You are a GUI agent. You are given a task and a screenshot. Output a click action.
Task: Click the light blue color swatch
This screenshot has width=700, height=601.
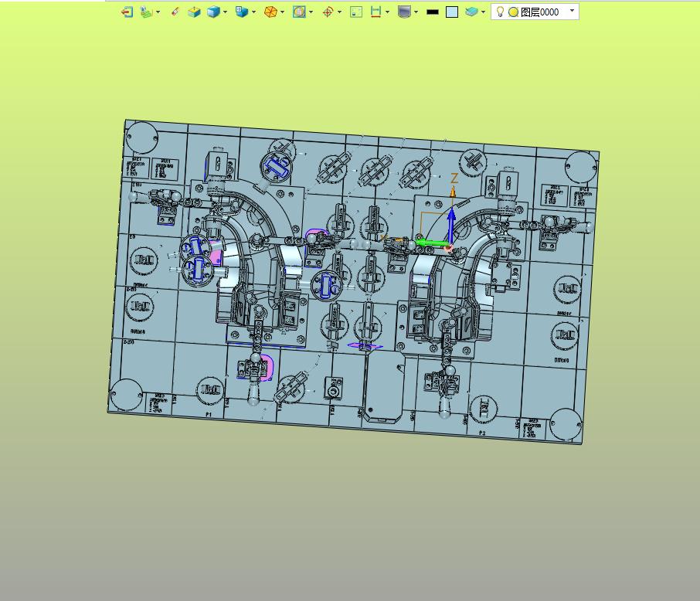452,12
